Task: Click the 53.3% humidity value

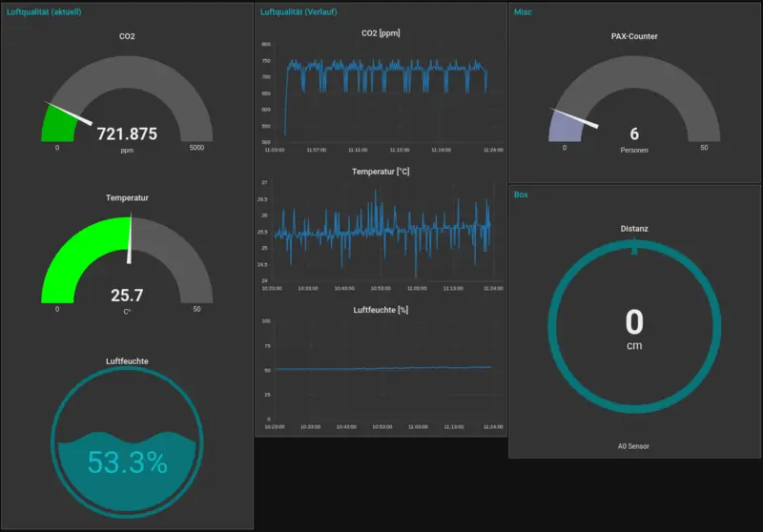Action: pyautogui.click(x=127, y=463)
